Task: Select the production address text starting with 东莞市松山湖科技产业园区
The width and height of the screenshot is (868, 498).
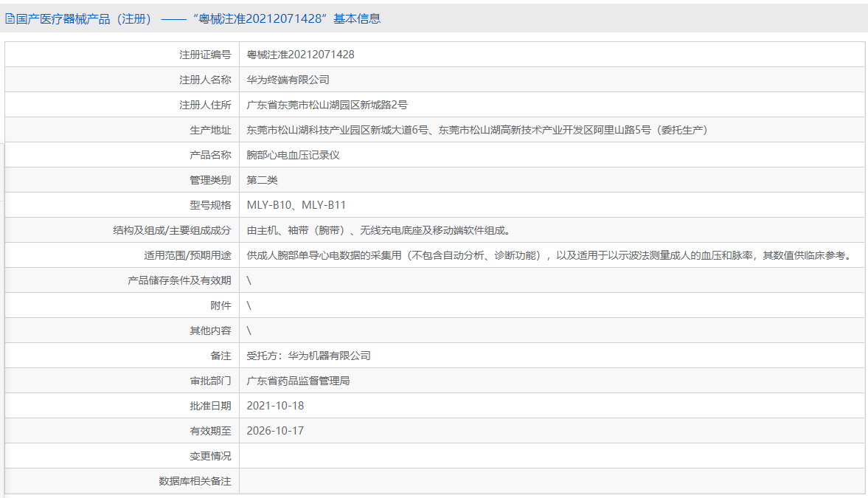Action: point(476,130)
